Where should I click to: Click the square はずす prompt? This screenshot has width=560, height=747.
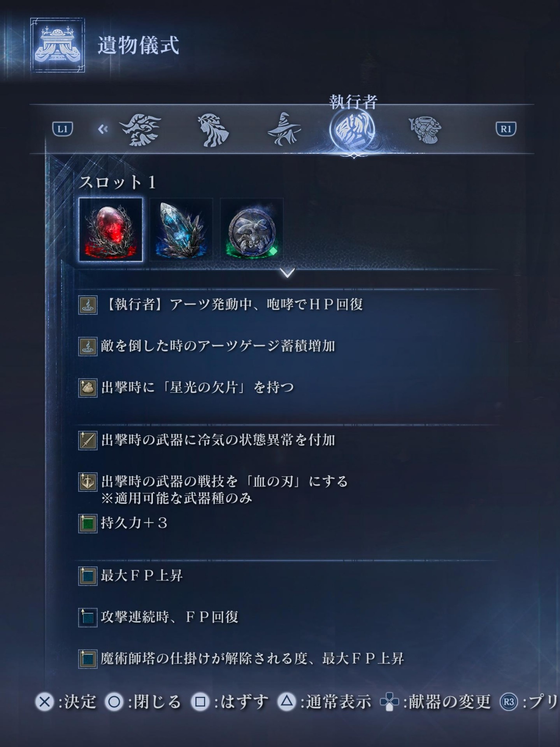click(x=230, y=702)
